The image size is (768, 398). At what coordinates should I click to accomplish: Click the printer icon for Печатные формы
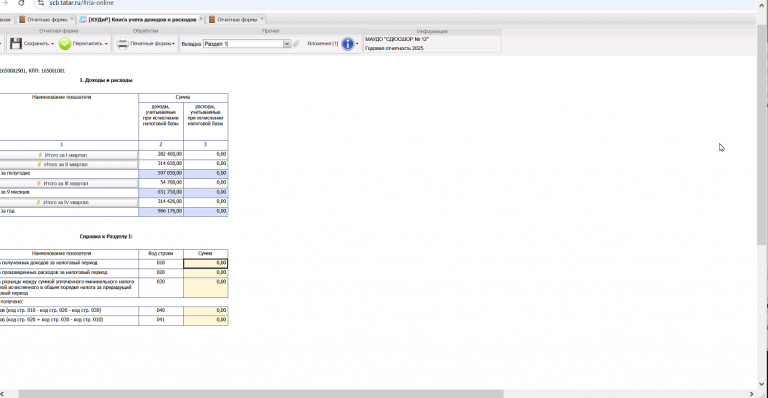[122, 44]
